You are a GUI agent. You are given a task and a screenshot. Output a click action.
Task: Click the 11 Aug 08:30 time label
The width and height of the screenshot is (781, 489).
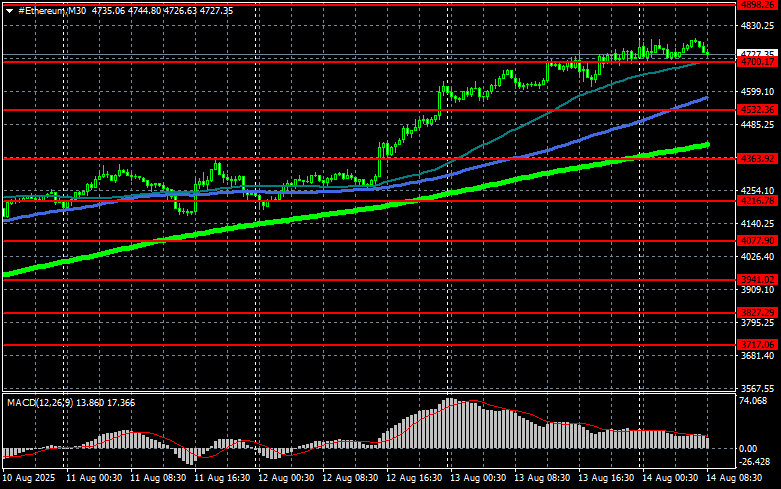[x=158, y=478]
